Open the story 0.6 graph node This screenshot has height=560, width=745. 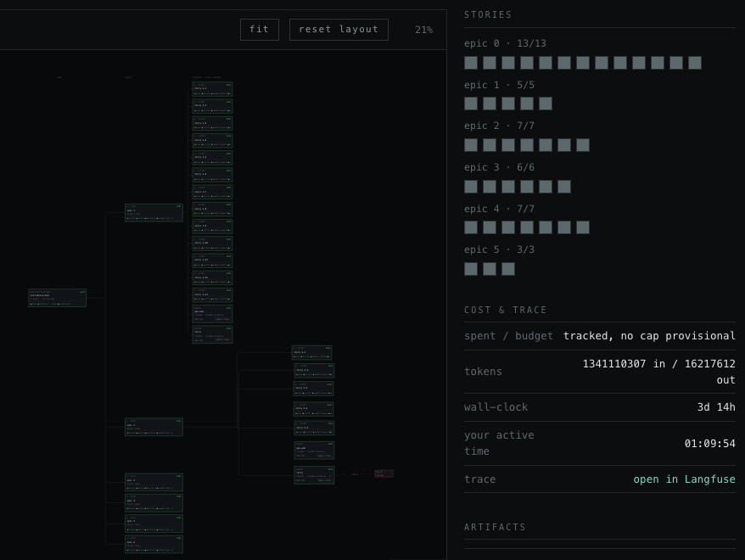pyautogui.click(x=212, y=175)
